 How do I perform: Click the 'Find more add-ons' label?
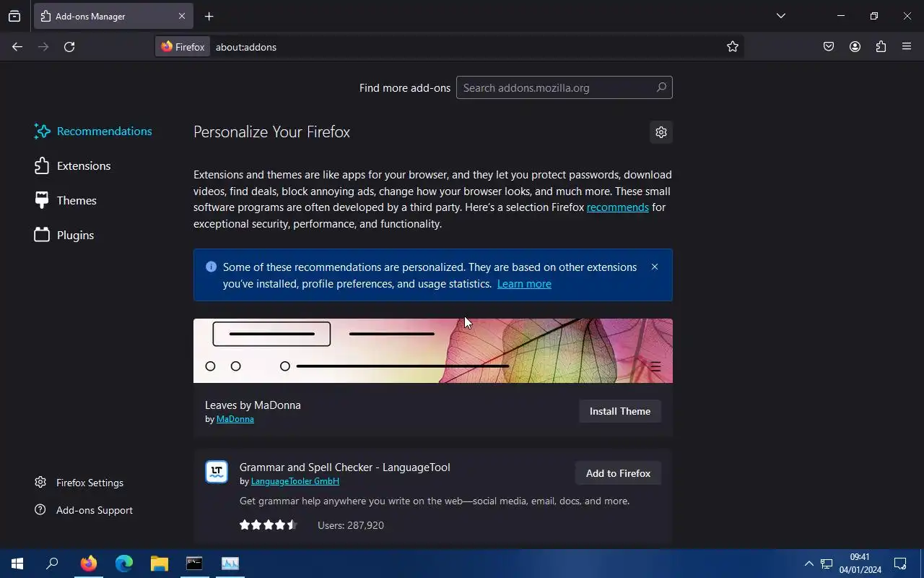pos(405,87)
